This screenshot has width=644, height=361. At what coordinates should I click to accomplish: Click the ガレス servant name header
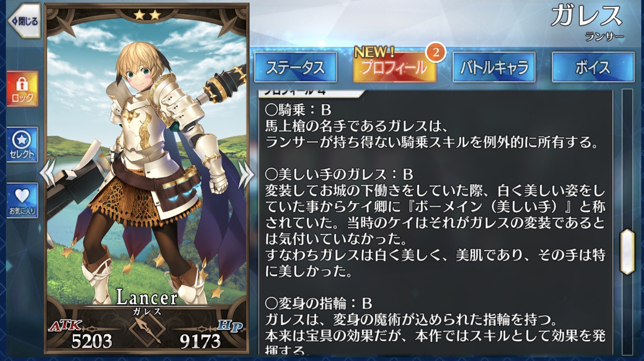point(586,17)
